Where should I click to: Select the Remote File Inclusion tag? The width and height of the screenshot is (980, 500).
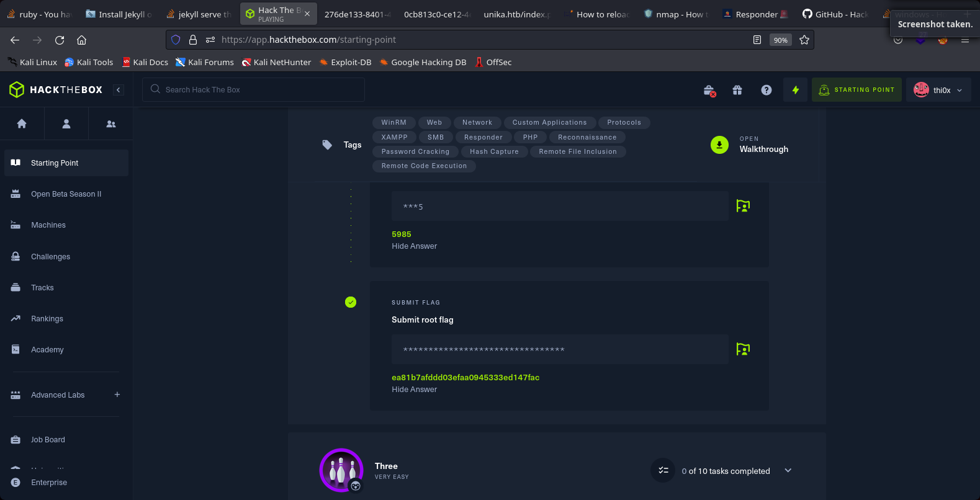click(x=578, y=151)
